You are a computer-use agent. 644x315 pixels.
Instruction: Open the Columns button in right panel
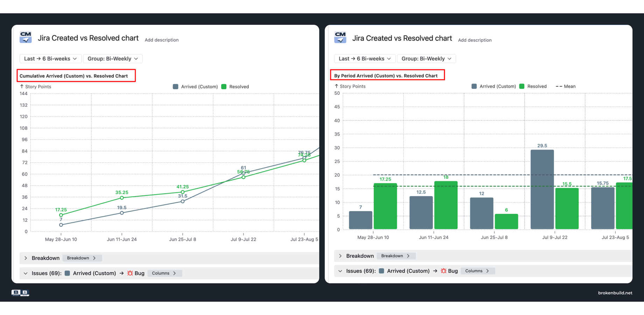[x=478, y=271]
